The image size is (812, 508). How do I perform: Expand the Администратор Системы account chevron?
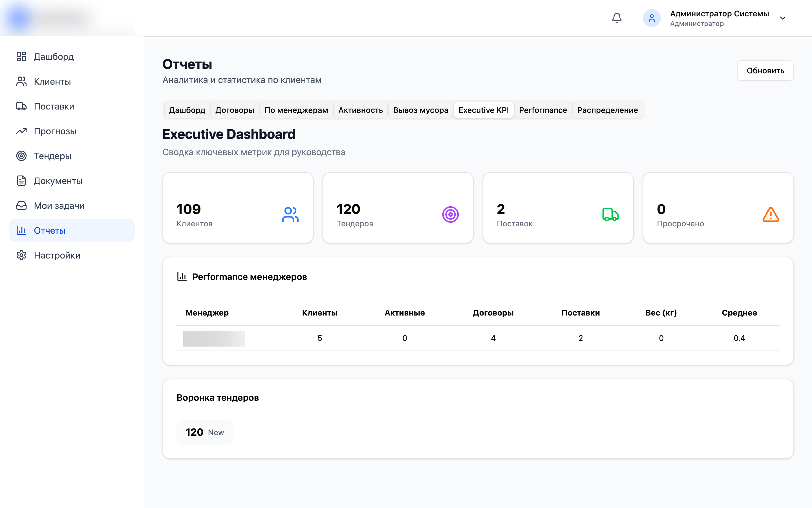pos(782,18)
